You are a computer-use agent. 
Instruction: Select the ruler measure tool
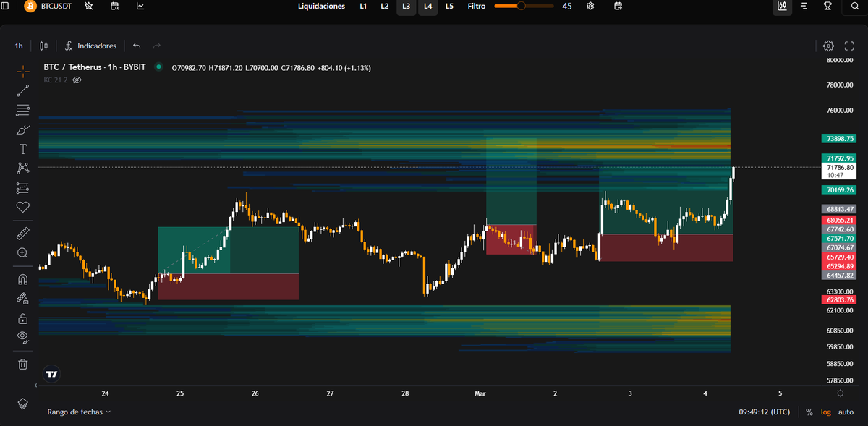pyautogui.click(x=23, y=233)
